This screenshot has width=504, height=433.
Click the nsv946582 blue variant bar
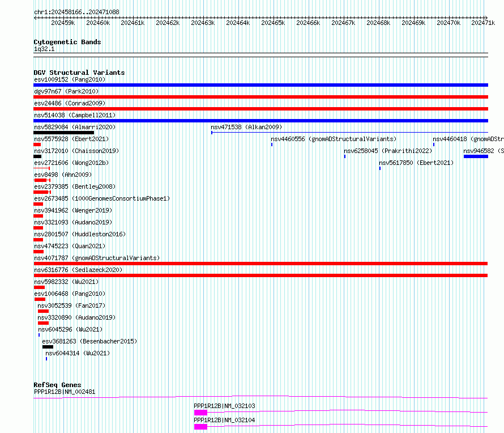coord(476,156)
